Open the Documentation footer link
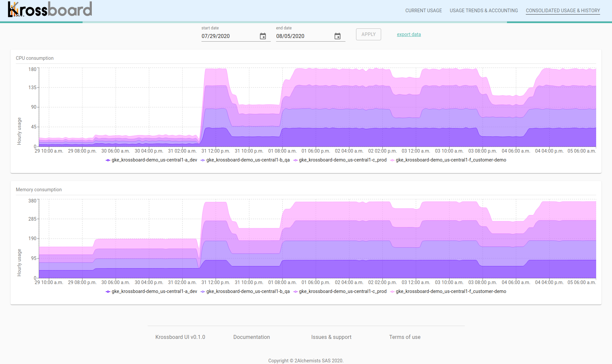The image size is (612, 364). (x=251, y=337)
